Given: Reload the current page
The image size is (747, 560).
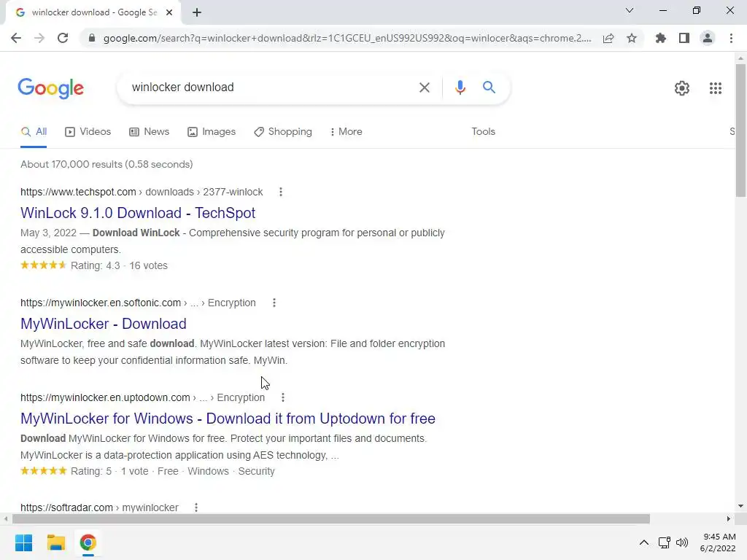Looking at the screenshot, I should pyautogui.click(x=63, y=38).
